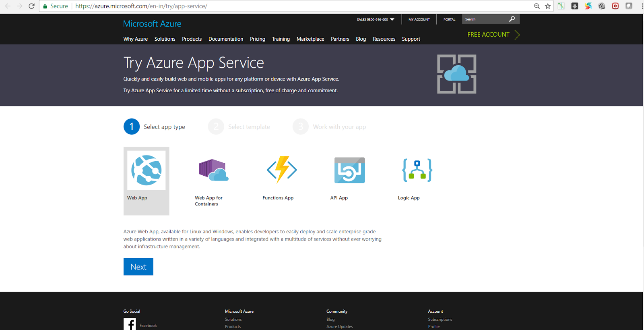Select the Web App icon
Screen dimensions: 644x330
(147, 170)
